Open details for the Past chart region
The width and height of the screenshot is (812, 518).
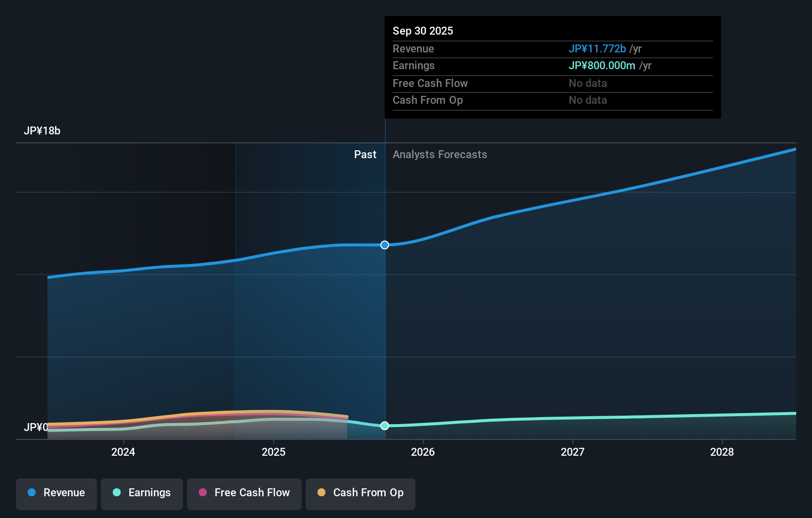(365, 154)
